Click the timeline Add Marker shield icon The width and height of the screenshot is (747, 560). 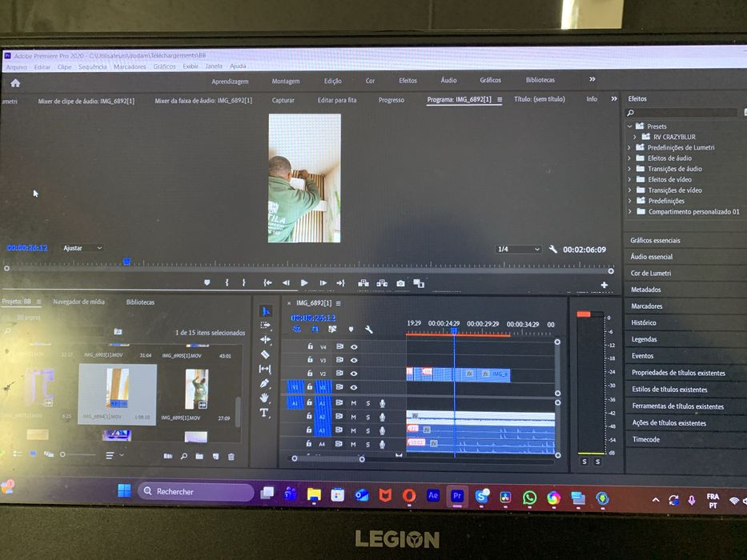351,329
